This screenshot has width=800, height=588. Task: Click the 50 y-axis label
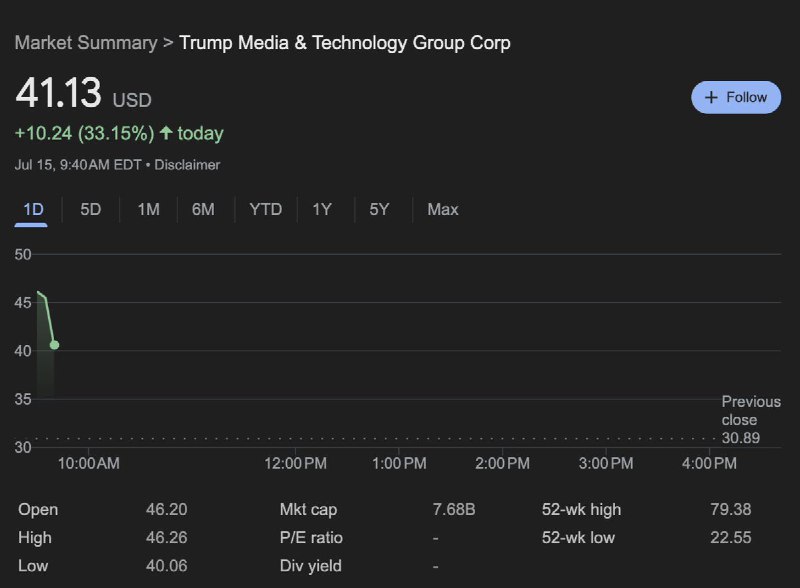23,254
